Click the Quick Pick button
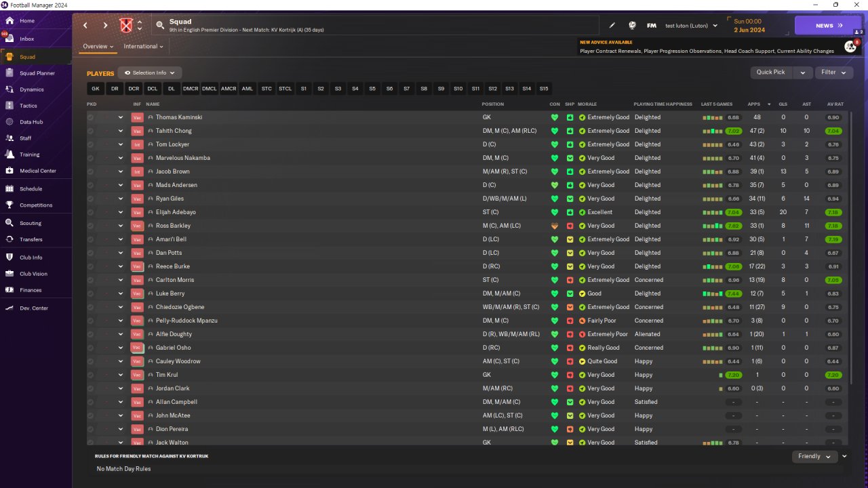868x488 pixels. point(771,73)
